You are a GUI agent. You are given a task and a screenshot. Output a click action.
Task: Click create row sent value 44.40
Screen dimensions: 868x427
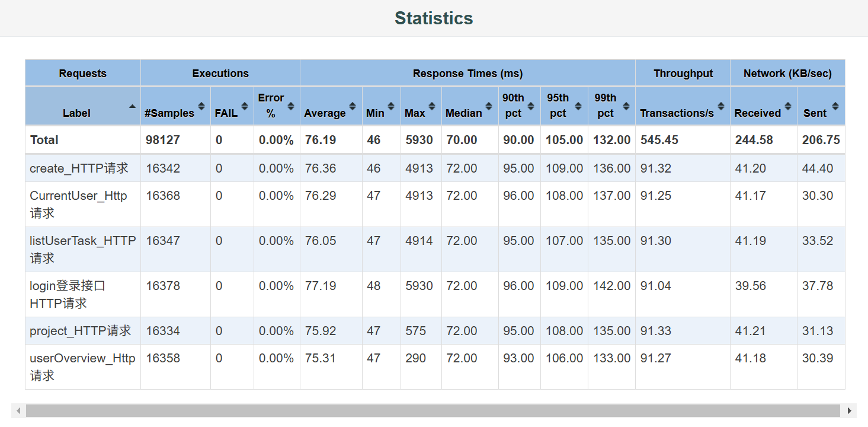(x=818, y=168)
